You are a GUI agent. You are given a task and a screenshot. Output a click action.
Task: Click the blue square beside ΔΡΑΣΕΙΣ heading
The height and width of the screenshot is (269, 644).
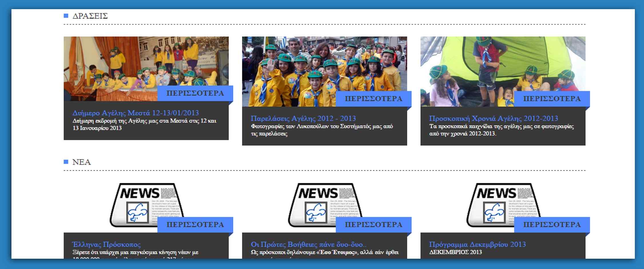pyautogui.click(x=66, y=16)
